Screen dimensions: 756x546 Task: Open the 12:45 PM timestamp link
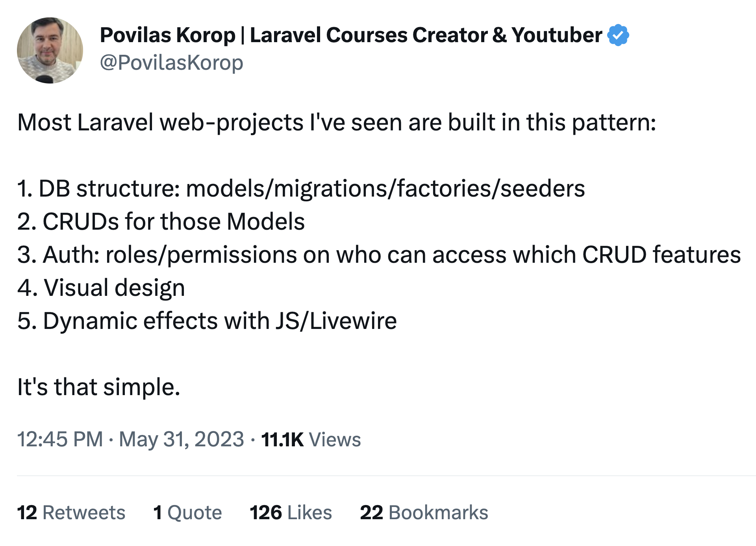[x=60, y=439]
